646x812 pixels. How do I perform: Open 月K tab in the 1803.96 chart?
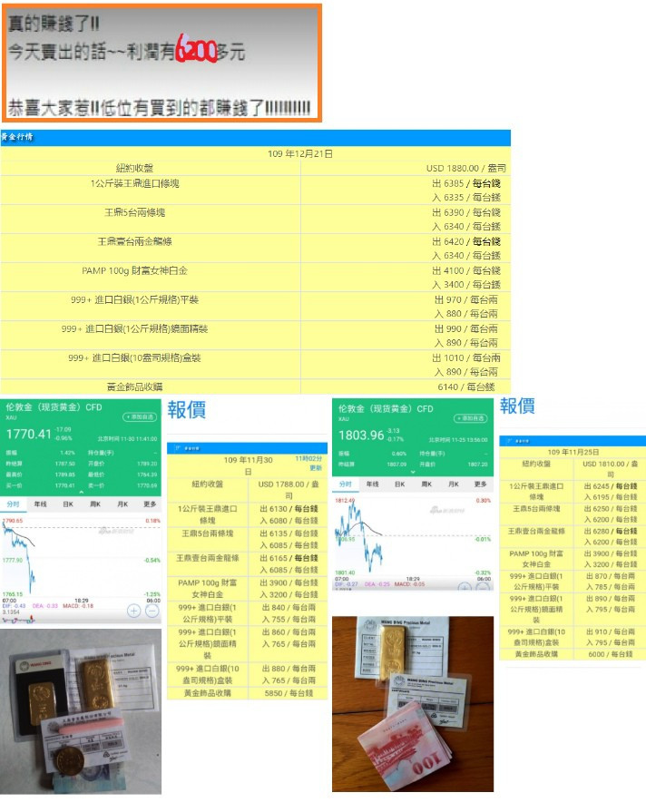click(x=454, y=484)
